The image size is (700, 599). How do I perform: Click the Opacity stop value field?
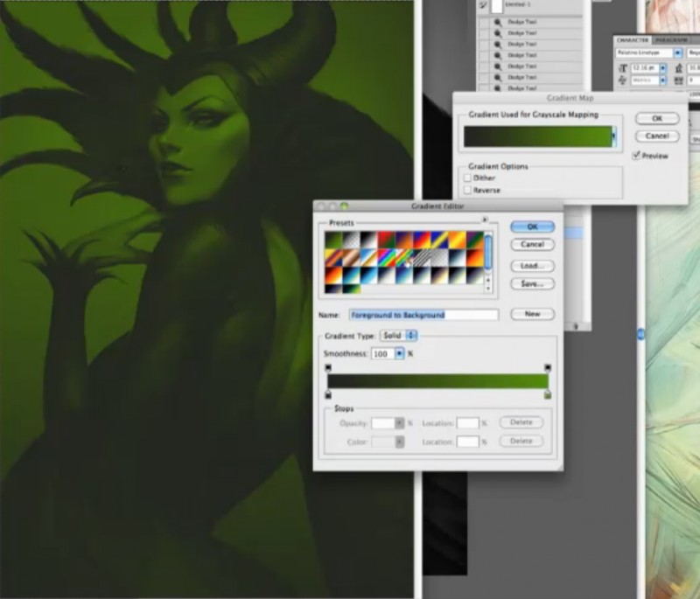[x=383, y=423]
